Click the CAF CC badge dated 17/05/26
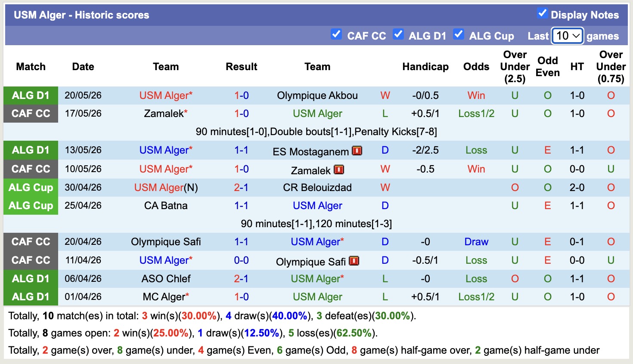Image resolution: width=633 pixels, height=364 pixels. 31,114
